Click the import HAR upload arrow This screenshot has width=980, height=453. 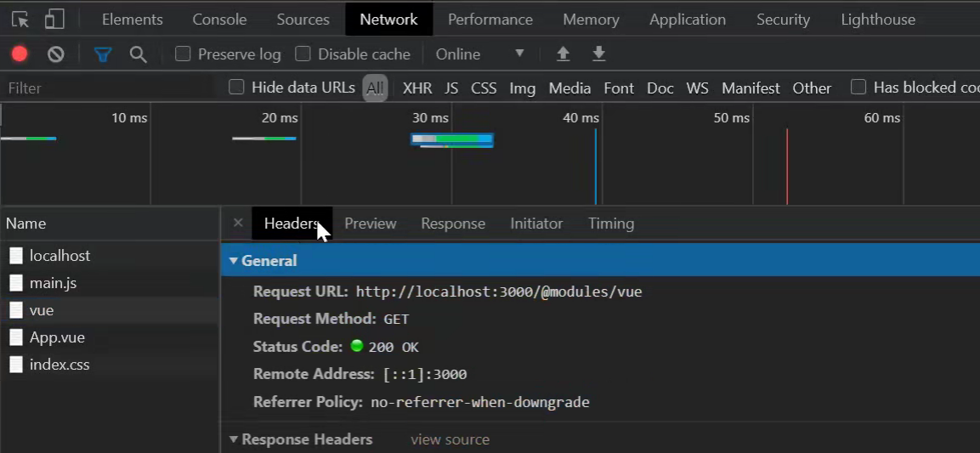click(x=563, y=54)
